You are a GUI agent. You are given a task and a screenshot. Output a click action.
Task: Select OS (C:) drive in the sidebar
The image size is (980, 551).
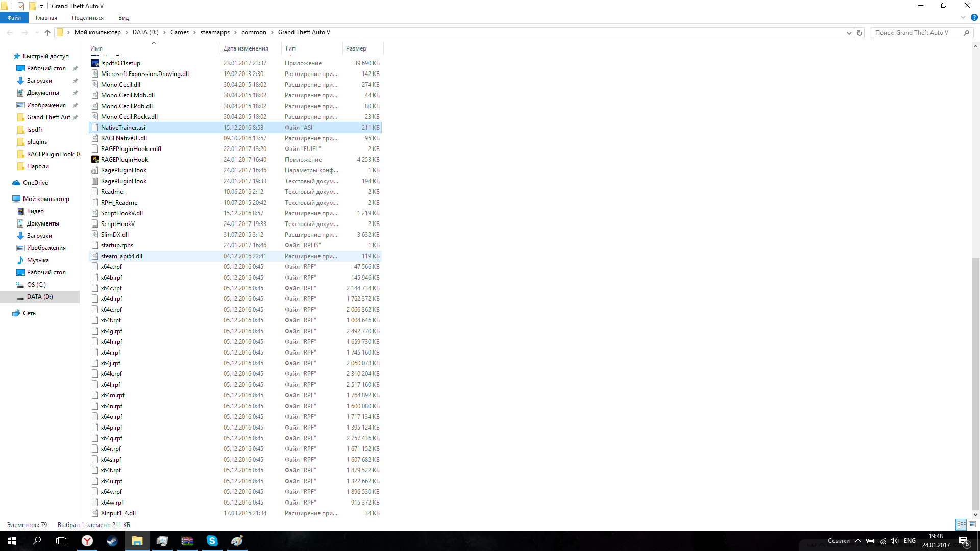coord(36,285)
